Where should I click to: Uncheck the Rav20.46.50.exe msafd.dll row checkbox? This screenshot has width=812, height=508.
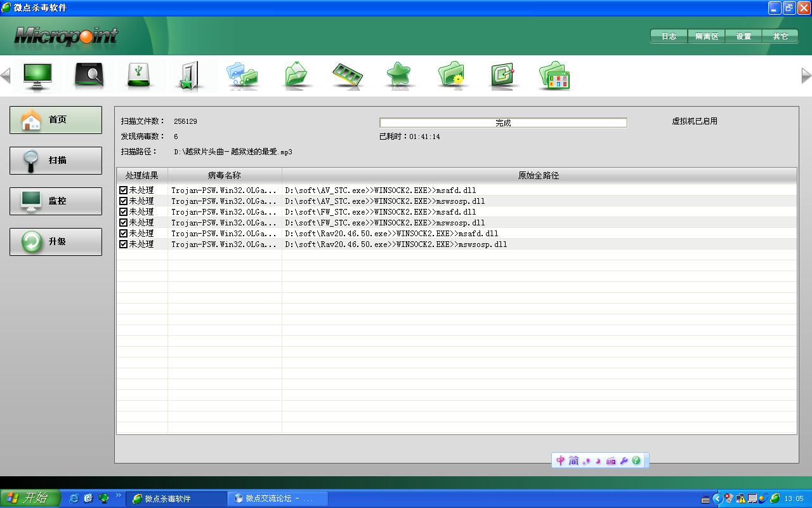click(x=123, y=233)
